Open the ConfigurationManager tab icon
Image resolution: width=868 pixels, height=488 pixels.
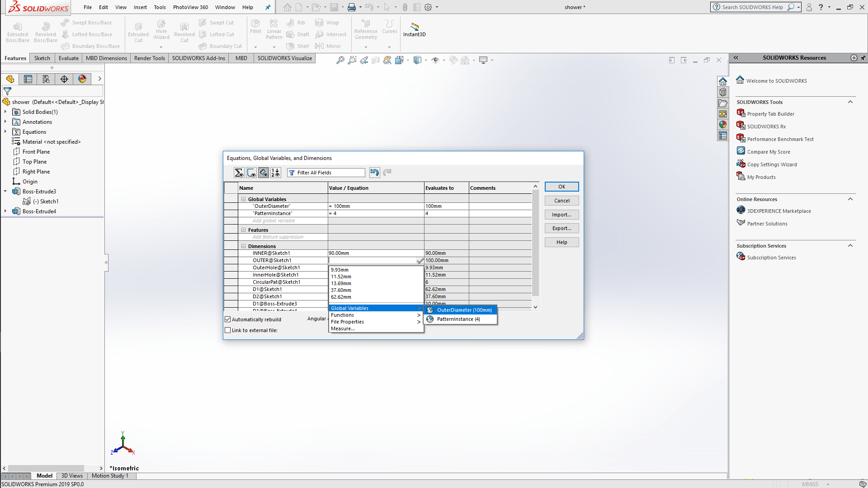click(46, 79)
